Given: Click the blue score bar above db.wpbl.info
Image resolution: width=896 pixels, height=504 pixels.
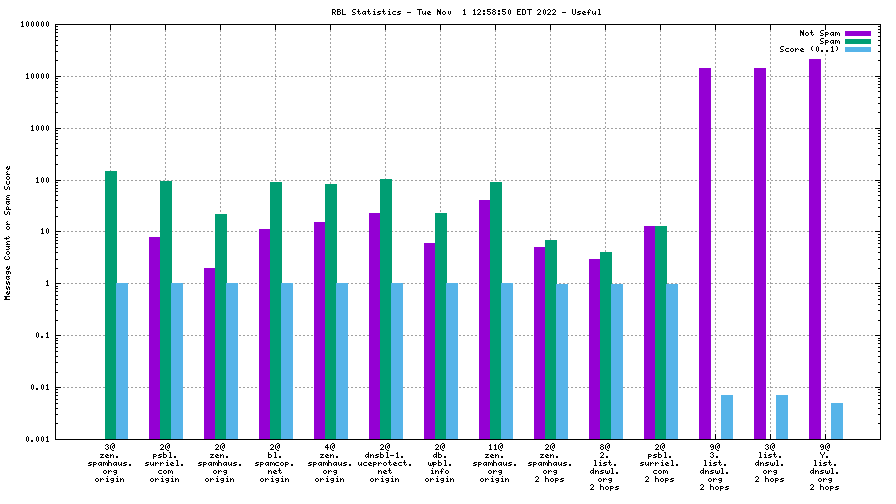Looking at the screenshot, I should point(452,360).
